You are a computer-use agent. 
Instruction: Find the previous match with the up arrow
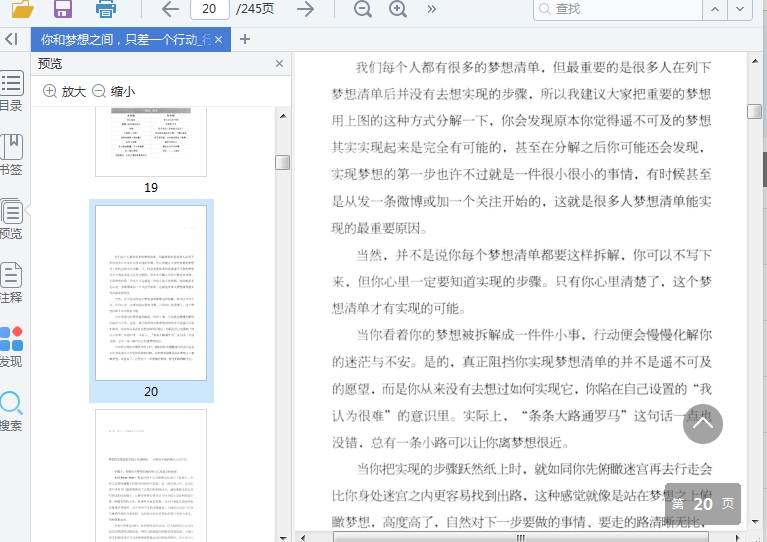pyautogui.click(x=715, y=9)
